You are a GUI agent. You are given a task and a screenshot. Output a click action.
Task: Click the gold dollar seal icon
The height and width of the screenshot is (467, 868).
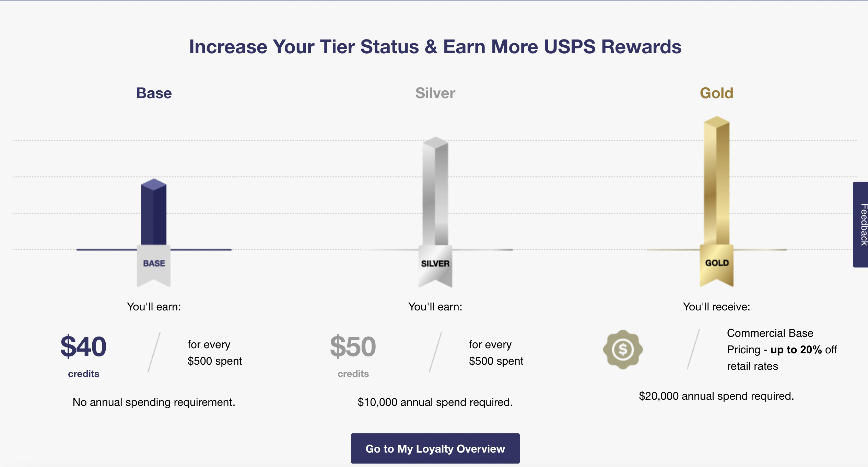pyautogui.click(x=623, y=350)
